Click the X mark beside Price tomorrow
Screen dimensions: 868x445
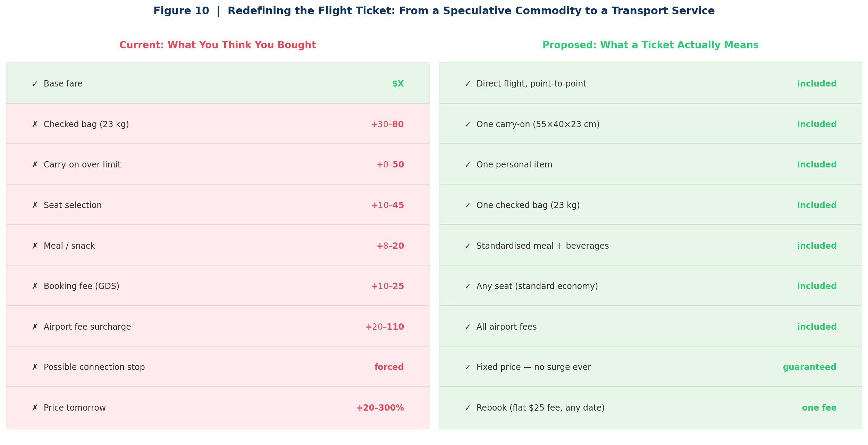point(35,408)
